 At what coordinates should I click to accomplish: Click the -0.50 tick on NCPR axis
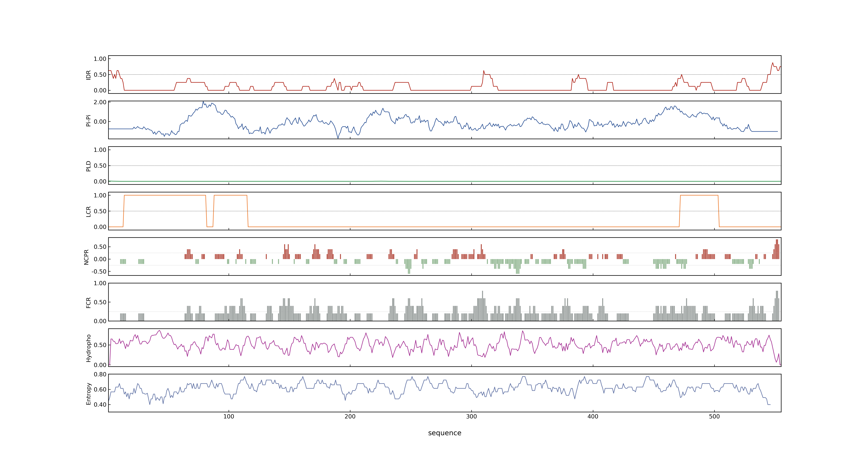pos(99,272)
